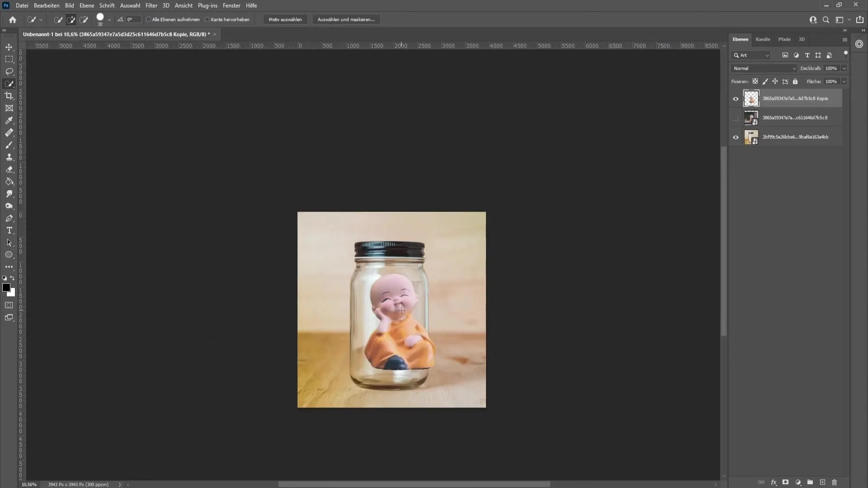Go to the Photoshop home screen

click(13, 19)
